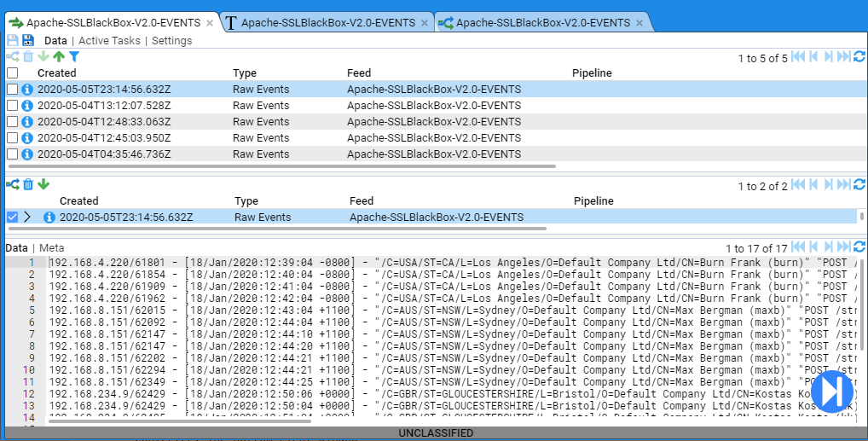Screen dimensions: 868x441
Task: Switch to the Meta view
Action: tap(51, 247)
